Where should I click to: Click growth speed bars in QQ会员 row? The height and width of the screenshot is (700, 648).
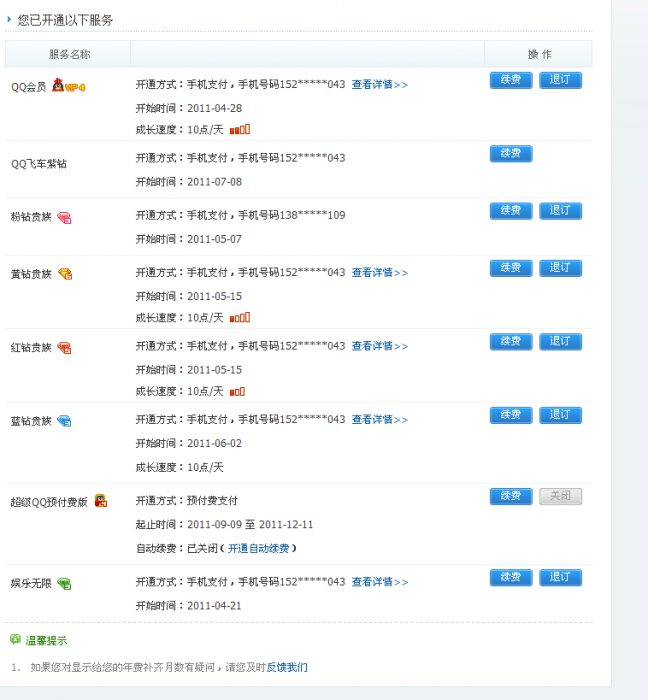click(x=240, y=129)
